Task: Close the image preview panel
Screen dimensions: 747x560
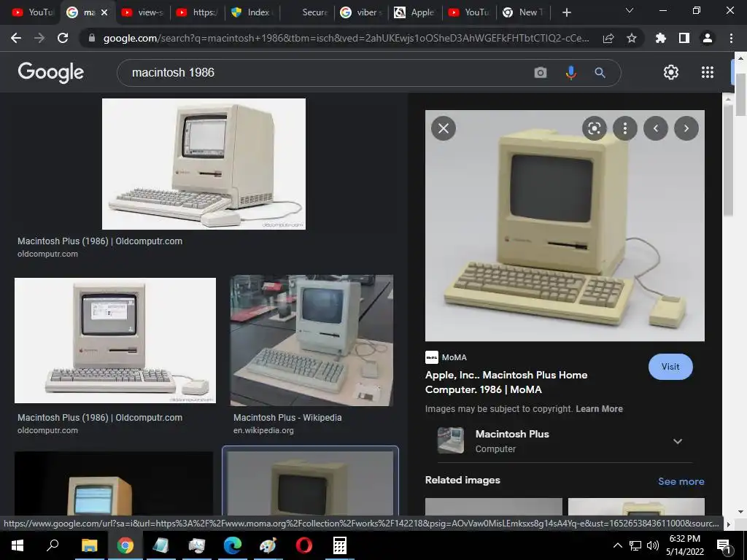Action: point(444,128)
